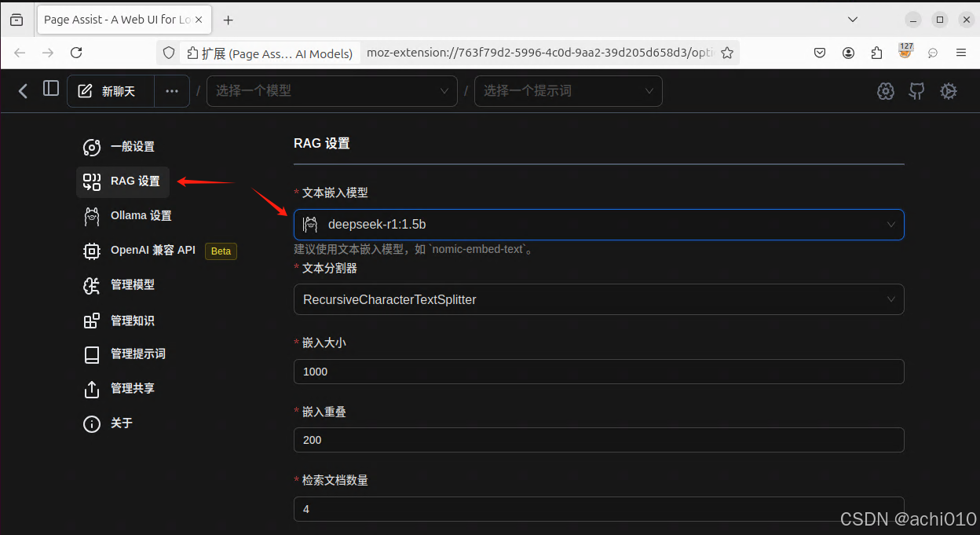This screenshot has height=535, width=980.
Task: Click the back chevron in Page Assist header
Action: 23,91
